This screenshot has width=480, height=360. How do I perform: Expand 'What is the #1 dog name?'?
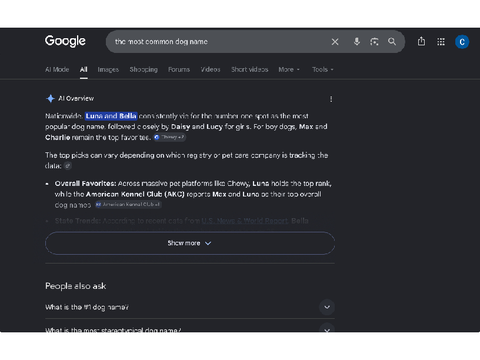coord(190,307)
